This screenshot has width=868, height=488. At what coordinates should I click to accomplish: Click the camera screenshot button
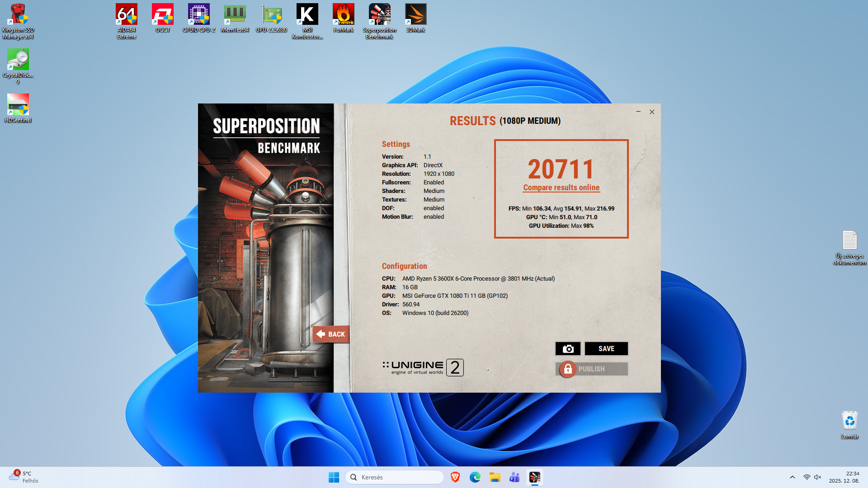tap(568, 348)
